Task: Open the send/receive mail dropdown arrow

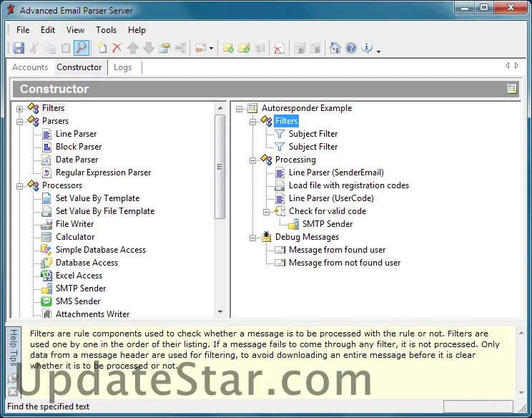Action: coord(211,49)
